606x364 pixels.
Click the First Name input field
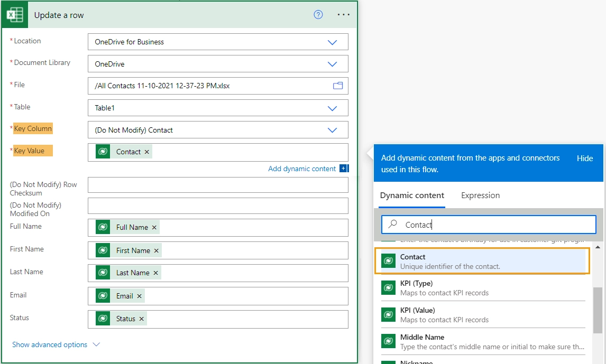[218, 250]
